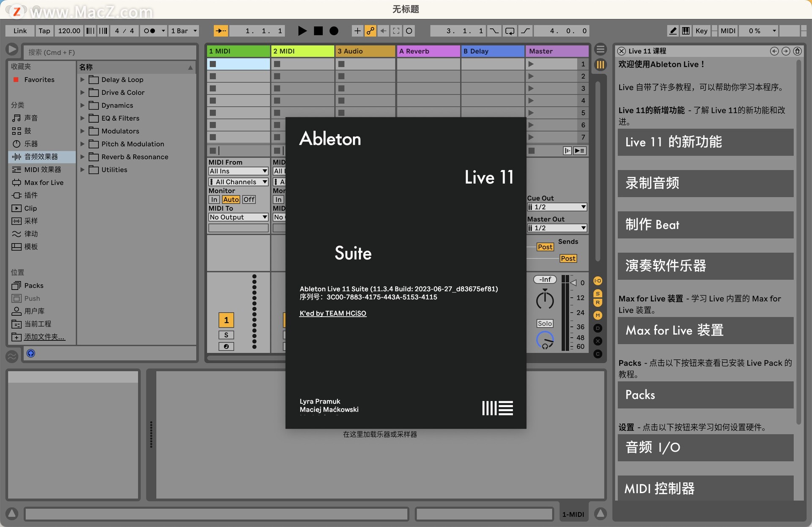Toggle the Follow playback arrow button
Viewport: 812px width, 527px height.
(x=220, y=31)
